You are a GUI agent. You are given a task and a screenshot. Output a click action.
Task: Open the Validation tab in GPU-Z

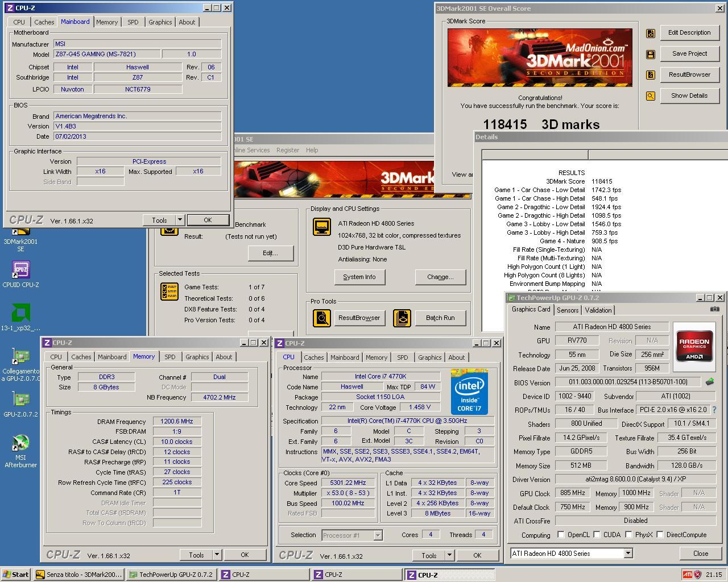(x=598, y=310)
